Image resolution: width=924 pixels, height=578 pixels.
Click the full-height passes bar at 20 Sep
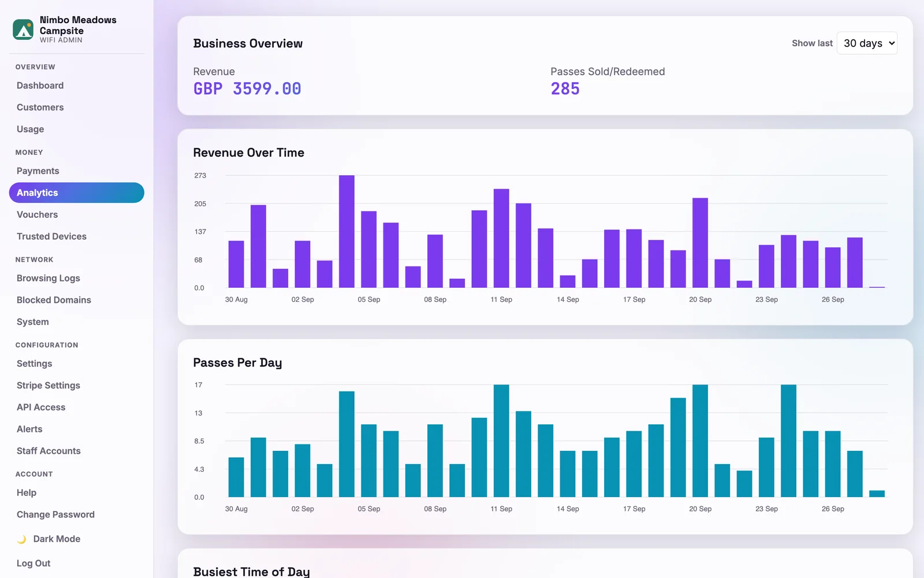click(x=700, y=441)
